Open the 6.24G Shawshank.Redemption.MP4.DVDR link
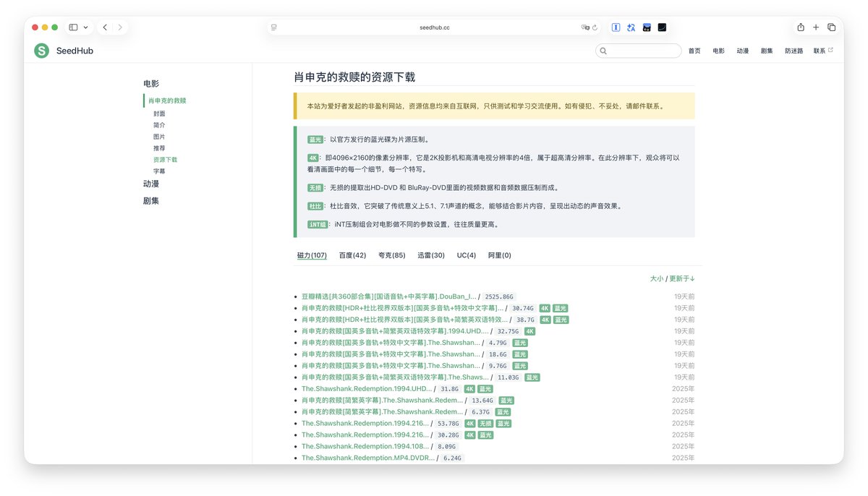 (x=368, y=458)
